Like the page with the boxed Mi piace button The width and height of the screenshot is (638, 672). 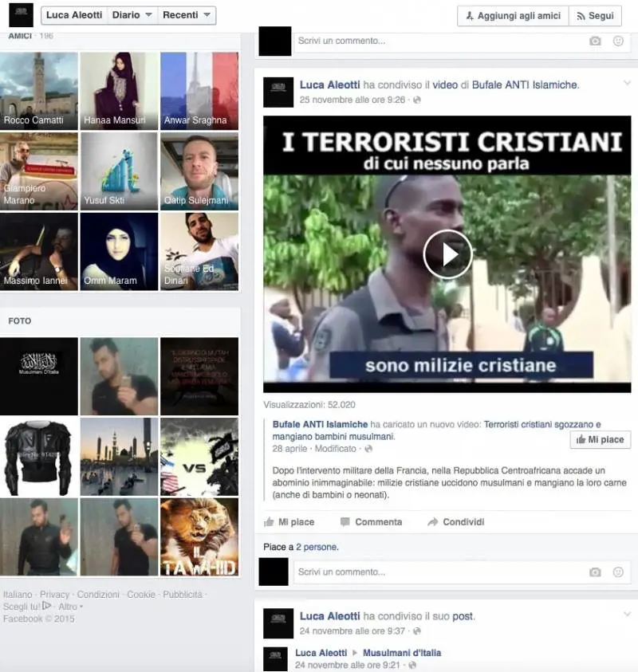tap(601, 440)
